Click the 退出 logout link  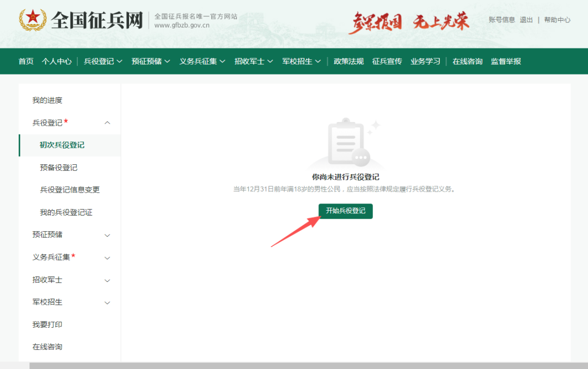526,19
